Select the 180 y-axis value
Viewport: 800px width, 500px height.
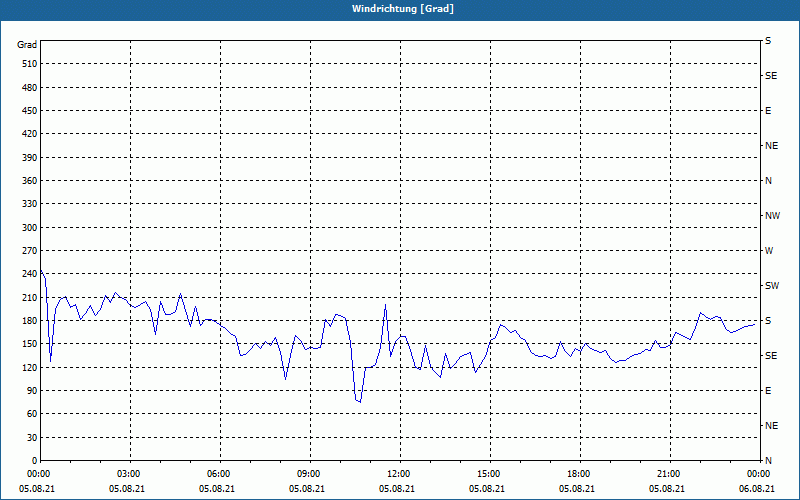[x=30, y=321]
